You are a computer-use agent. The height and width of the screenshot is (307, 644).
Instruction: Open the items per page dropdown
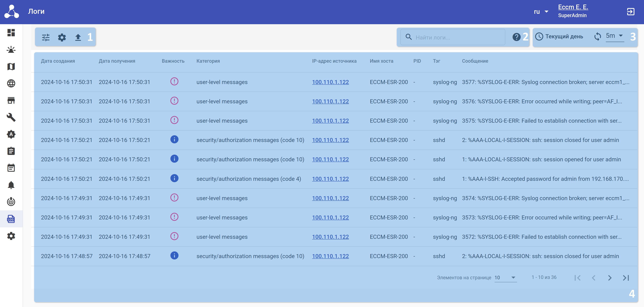pyautogui.click(x=505, y=277)
